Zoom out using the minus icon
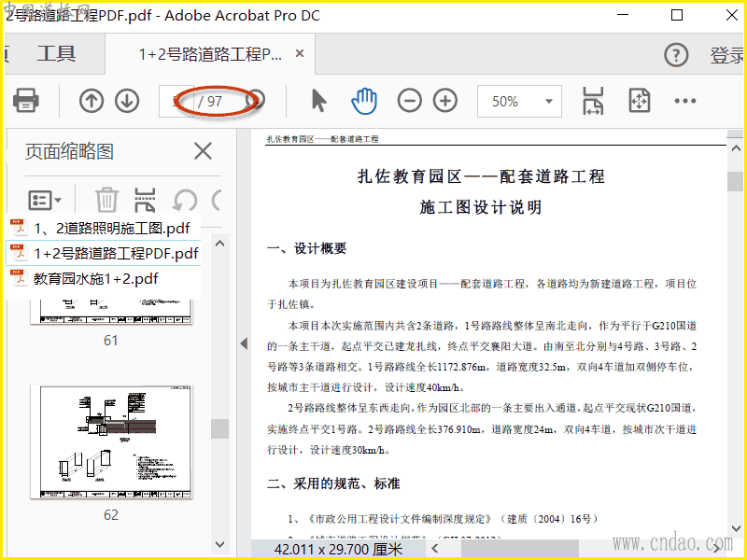This screenshot has height=560, width=747. [x=410, y=101]
